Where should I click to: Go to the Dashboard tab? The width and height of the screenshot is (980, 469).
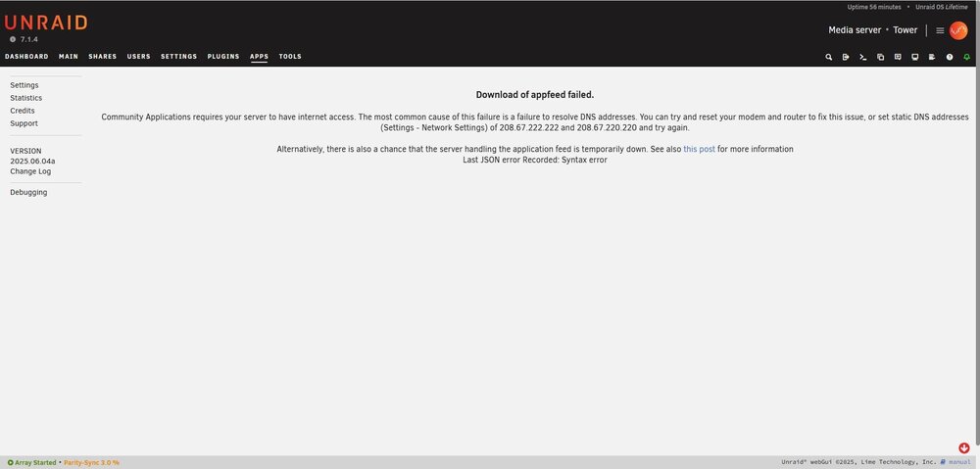coord(26,56)
